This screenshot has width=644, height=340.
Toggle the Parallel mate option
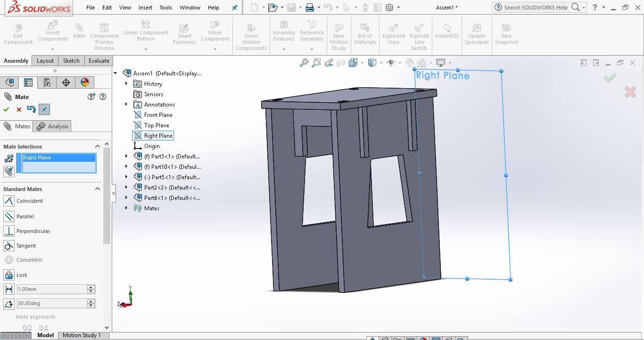coord(9,216)
